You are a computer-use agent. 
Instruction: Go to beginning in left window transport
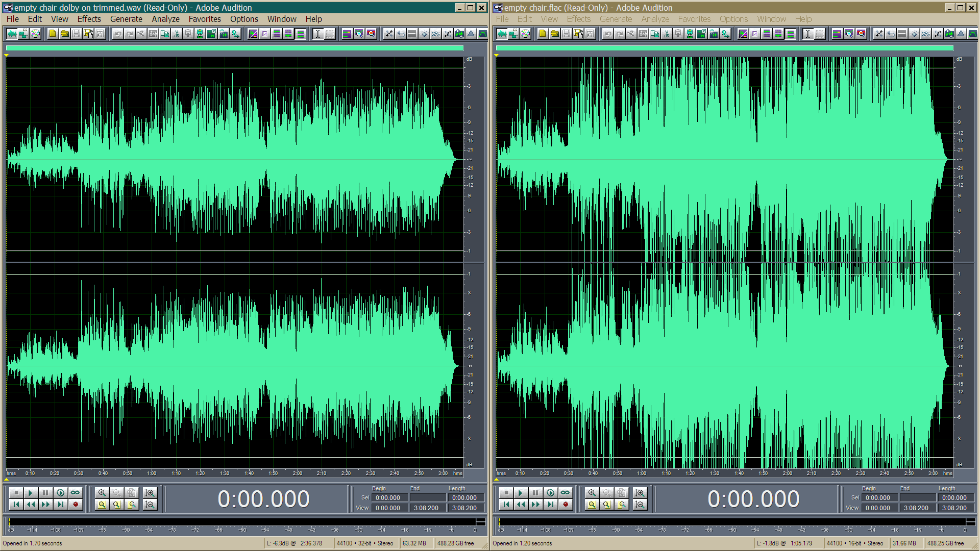click(x=16, y=504)
